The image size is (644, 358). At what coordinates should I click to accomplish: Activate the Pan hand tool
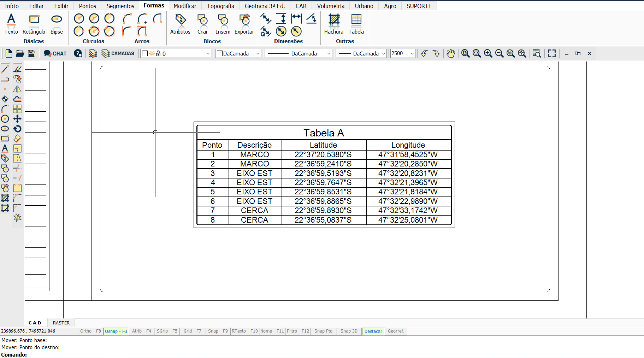(450, 53)
